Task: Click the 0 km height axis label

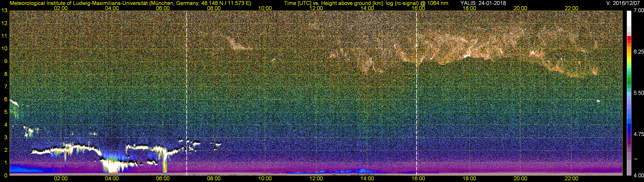Action: pos(6,176)
